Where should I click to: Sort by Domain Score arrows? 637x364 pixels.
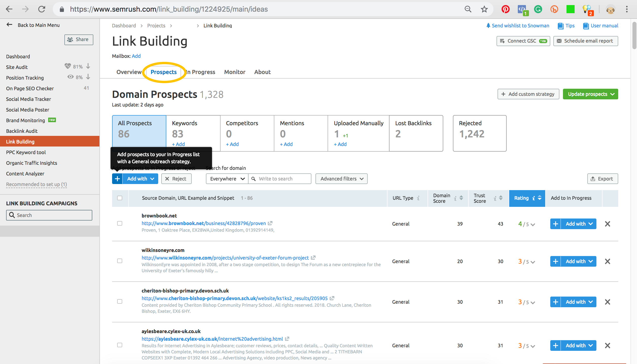click(x=461, y=198)
